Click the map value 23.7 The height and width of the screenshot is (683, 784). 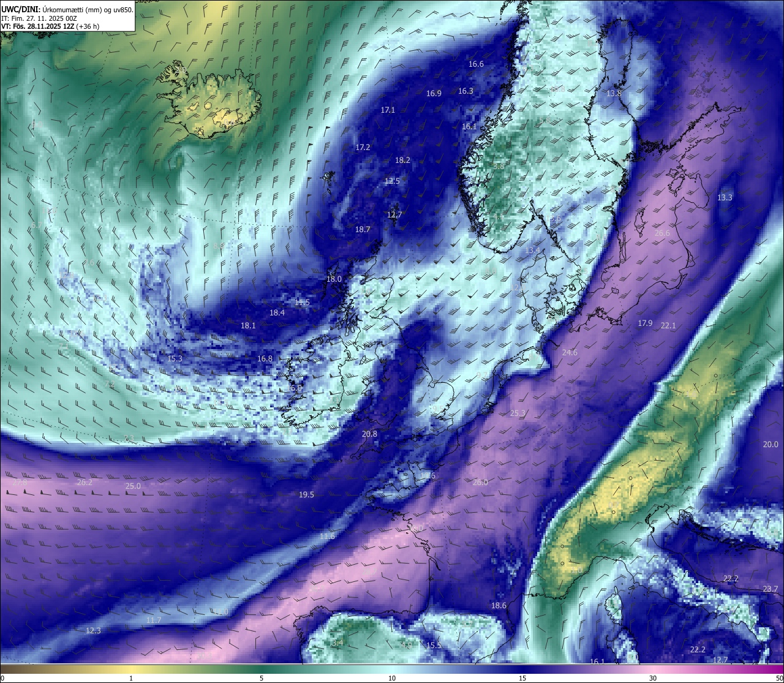coord(770,589)
